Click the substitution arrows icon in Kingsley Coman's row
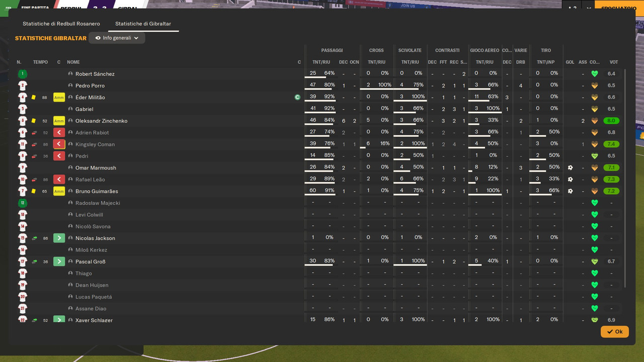This screenshot has height=362, width=644. pyautogui.click(x=34, y=144)
